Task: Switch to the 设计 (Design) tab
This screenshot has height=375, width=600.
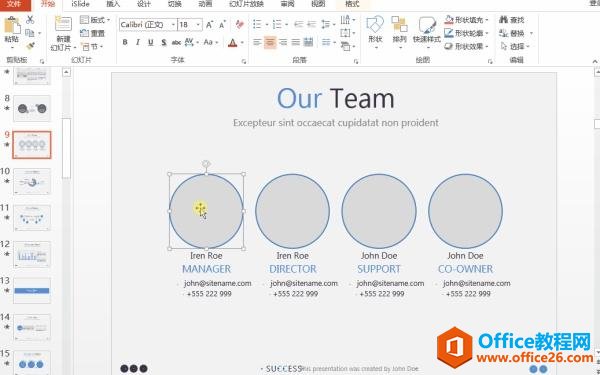Action: (144, 4)
